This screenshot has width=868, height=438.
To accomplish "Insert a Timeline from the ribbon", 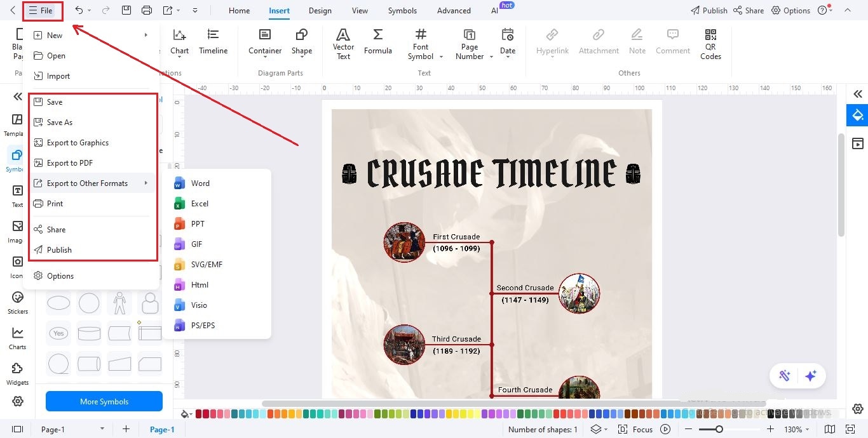I will click(213, 42).
